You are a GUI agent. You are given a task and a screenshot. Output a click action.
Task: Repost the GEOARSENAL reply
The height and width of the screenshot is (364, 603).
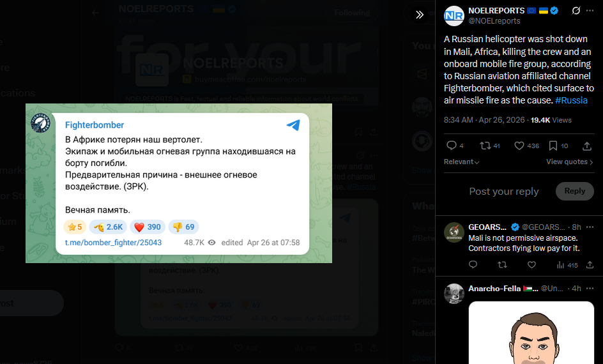(x=502, y=265)
